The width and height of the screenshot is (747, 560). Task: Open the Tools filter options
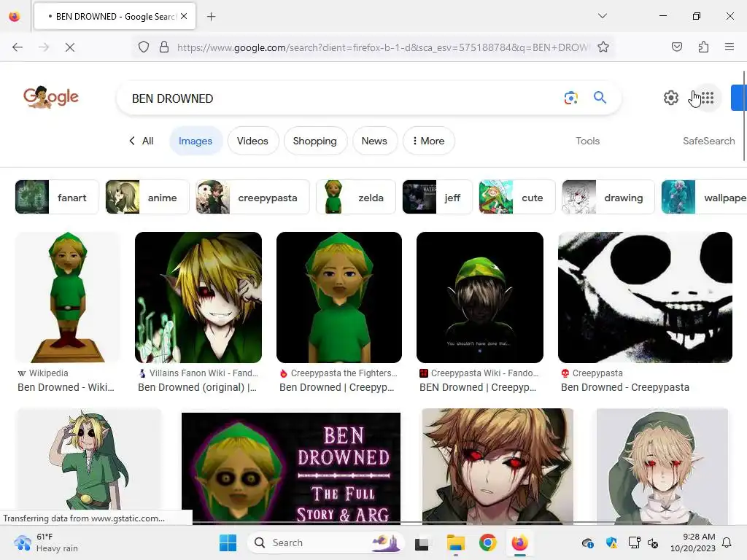click(x=587, y=141)
